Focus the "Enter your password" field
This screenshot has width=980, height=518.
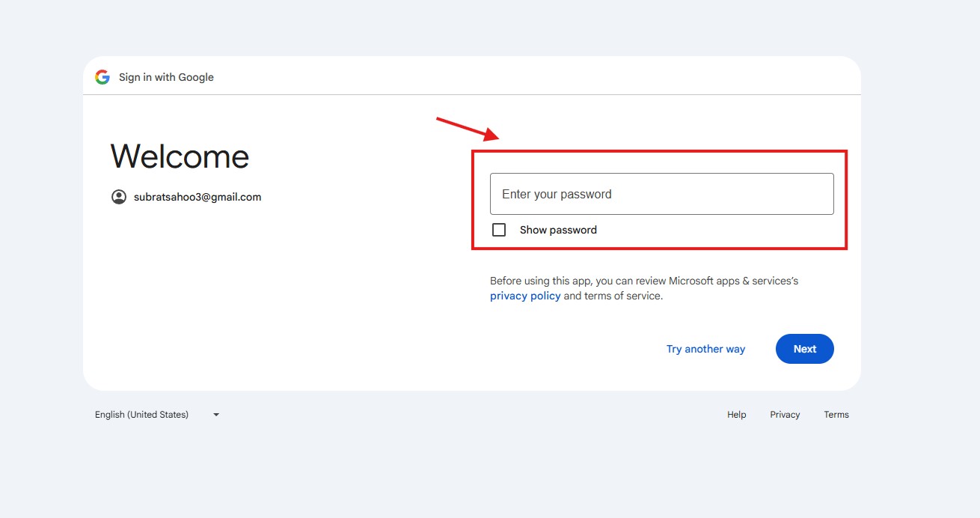[661, 194]
